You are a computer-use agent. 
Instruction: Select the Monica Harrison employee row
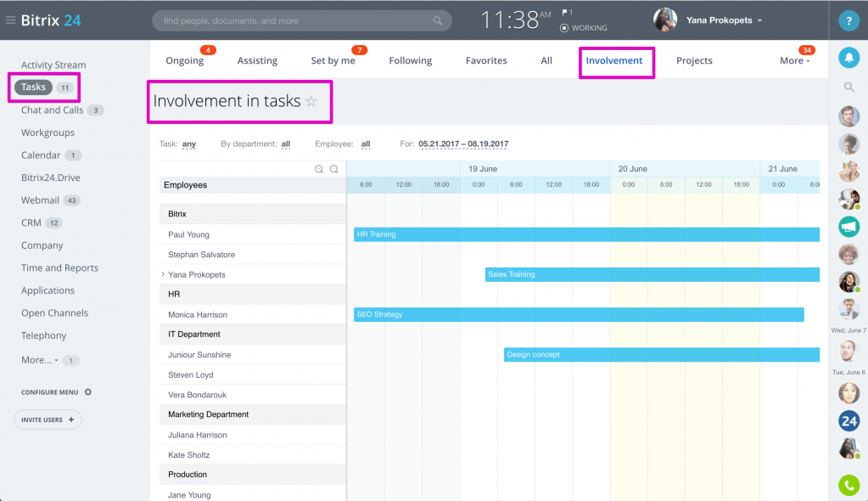coord(253,314)
